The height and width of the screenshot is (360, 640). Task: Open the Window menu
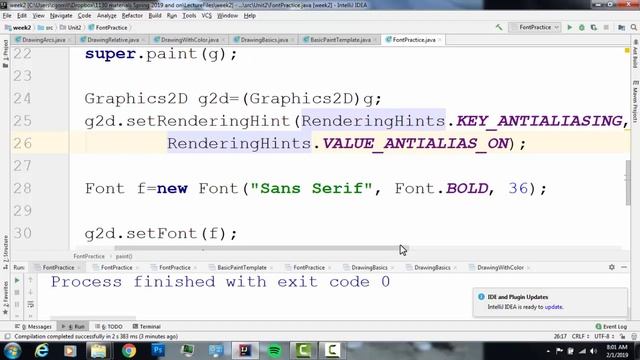227,16
